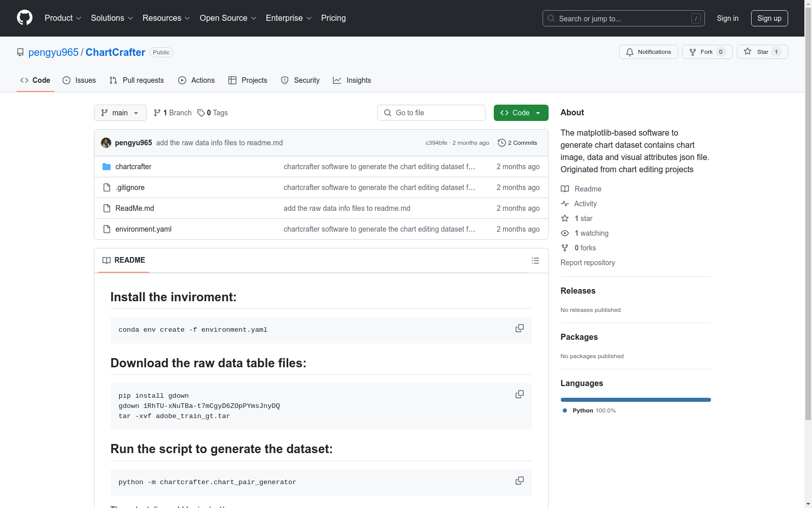Click the repository icon before pengyu965
The image size is (812, 508).
[x=20, y=52]
